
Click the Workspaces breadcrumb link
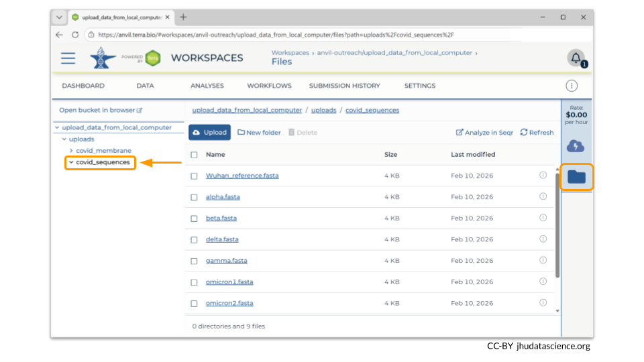290,52
